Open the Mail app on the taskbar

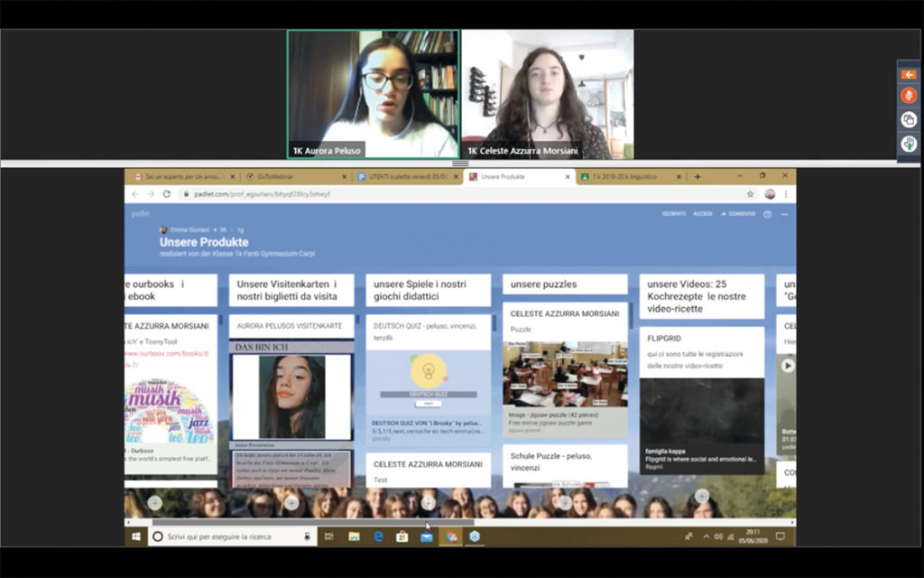click(427, 536)
